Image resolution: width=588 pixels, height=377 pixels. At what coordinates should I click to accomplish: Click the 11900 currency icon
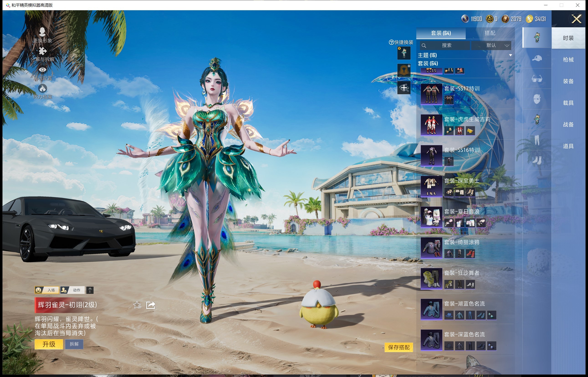point(465,19)
